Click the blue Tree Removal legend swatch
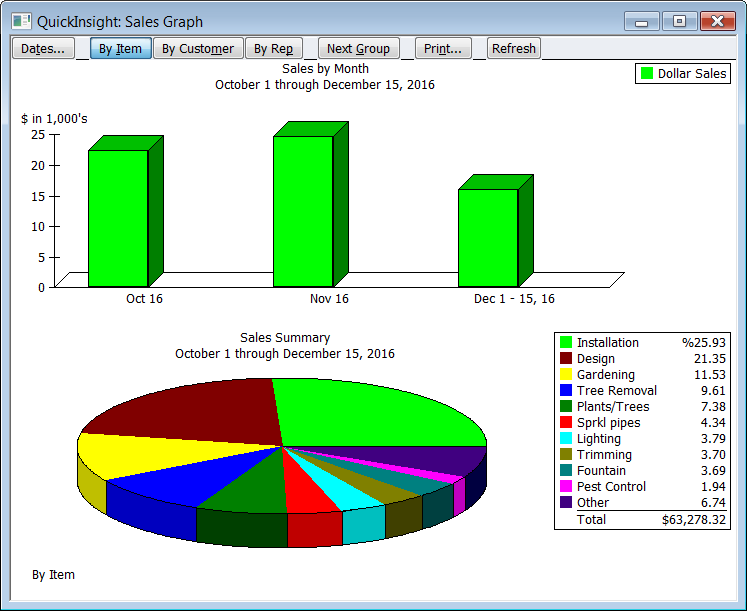The width and height of the screenshot is (747, 611). coord(566,391)
